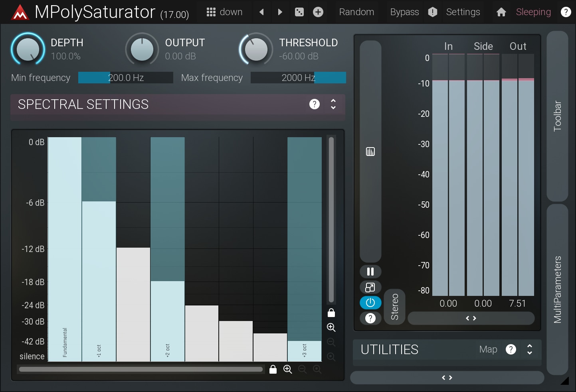Toggle the meter power button

tap(370, 303)
